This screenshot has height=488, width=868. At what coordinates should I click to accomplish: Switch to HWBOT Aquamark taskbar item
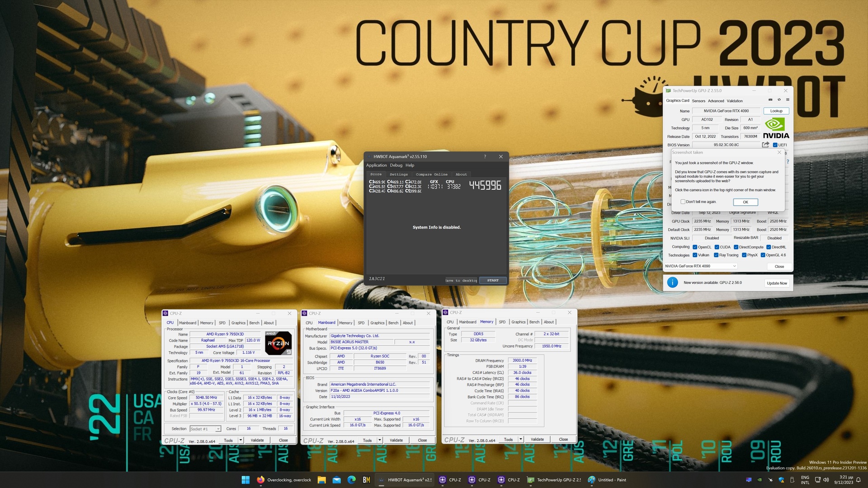click(x=405, y=480)
